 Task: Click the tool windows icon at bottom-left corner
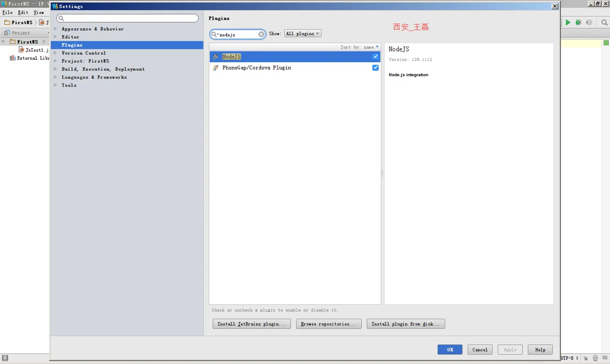pyautogui.click(x=5, y=358)
